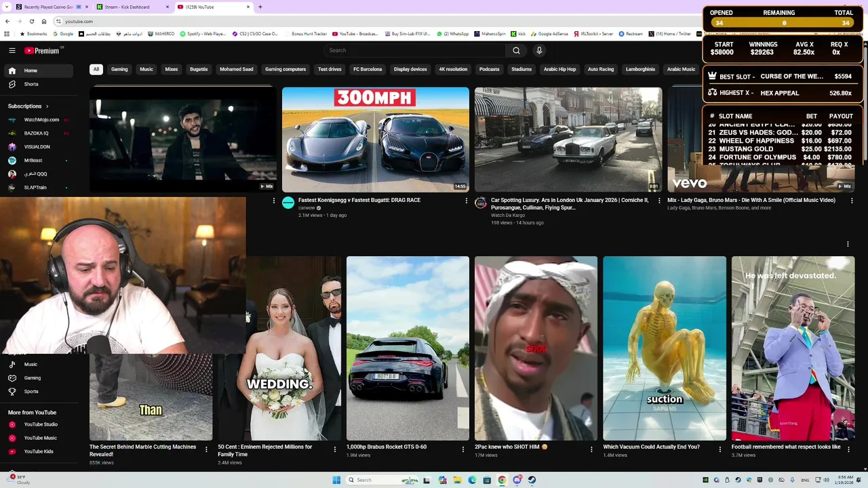Image resolution: width=868 pixels, height=488 pixels.
Task: Play the 2Pac short thumbnail
Action: (x=536, y=348)
